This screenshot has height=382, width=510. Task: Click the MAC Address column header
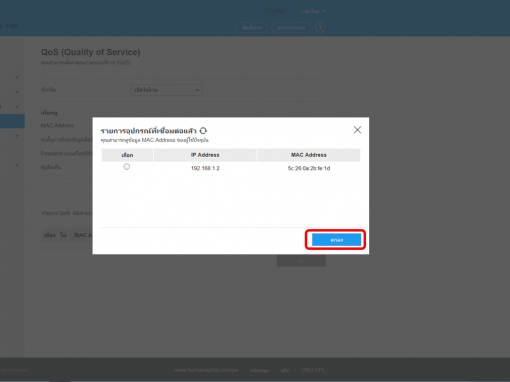[309, 155]
